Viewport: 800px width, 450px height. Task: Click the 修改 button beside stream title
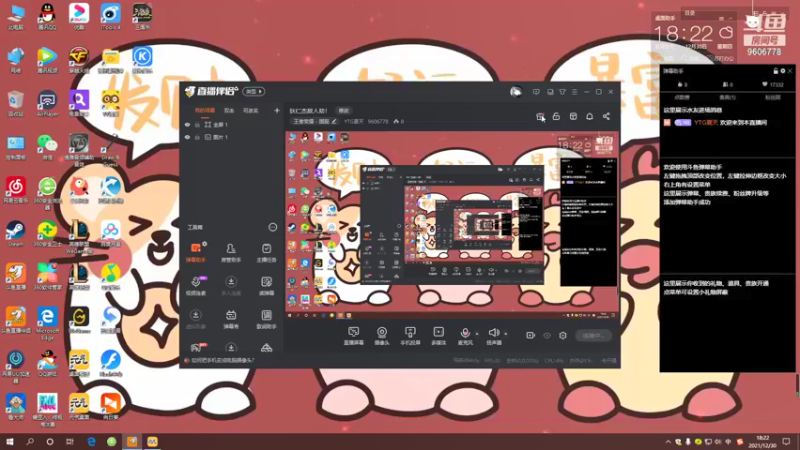343,110
